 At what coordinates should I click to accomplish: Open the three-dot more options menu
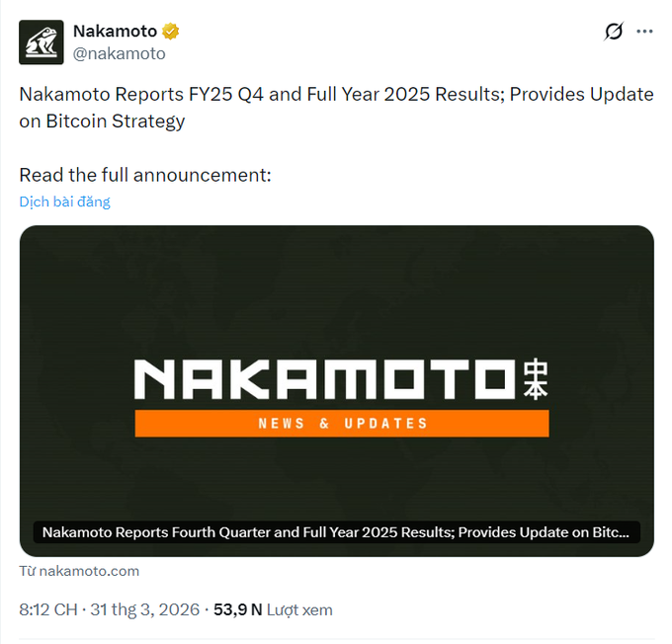pos(644,32)
